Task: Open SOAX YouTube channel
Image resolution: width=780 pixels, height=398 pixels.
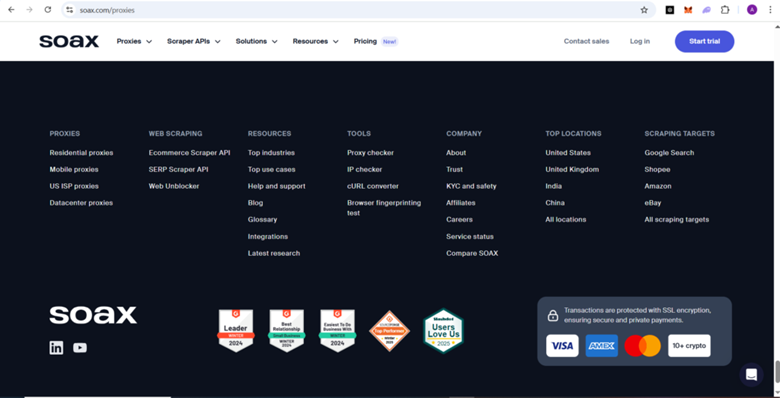Action: [80, 348]
